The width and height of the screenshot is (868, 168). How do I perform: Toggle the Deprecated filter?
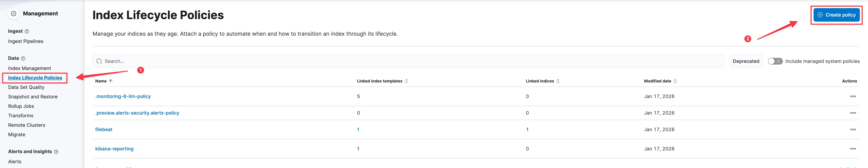tap(746, 61)
